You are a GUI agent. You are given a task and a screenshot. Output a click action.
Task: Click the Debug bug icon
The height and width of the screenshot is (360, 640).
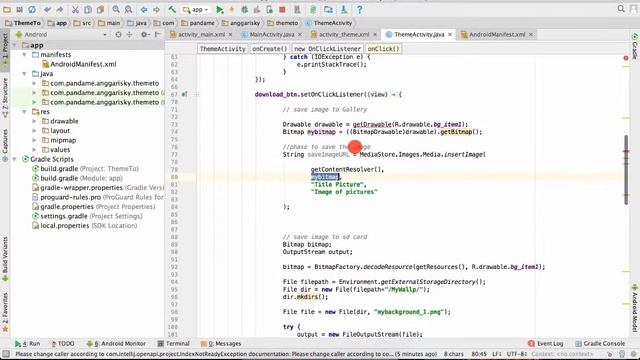click(x=244, y=9)
